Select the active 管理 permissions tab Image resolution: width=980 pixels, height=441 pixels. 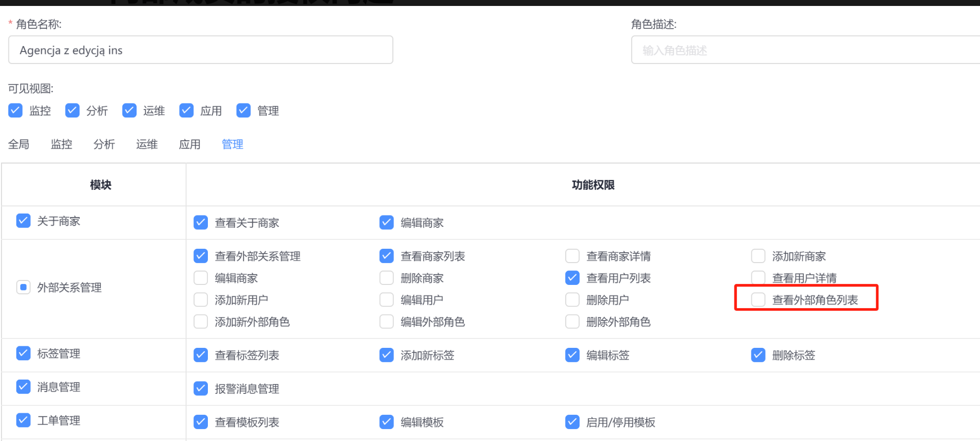click(232, 144)
